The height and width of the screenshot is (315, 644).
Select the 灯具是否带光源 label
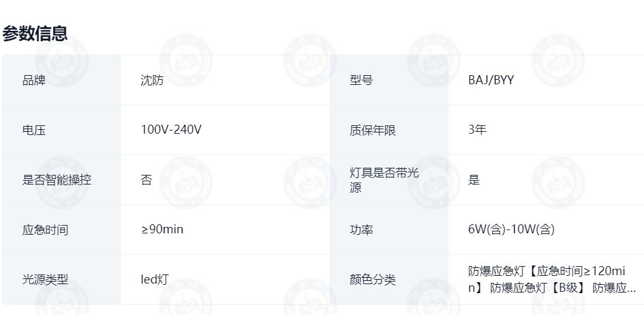(x=384, y=180)
